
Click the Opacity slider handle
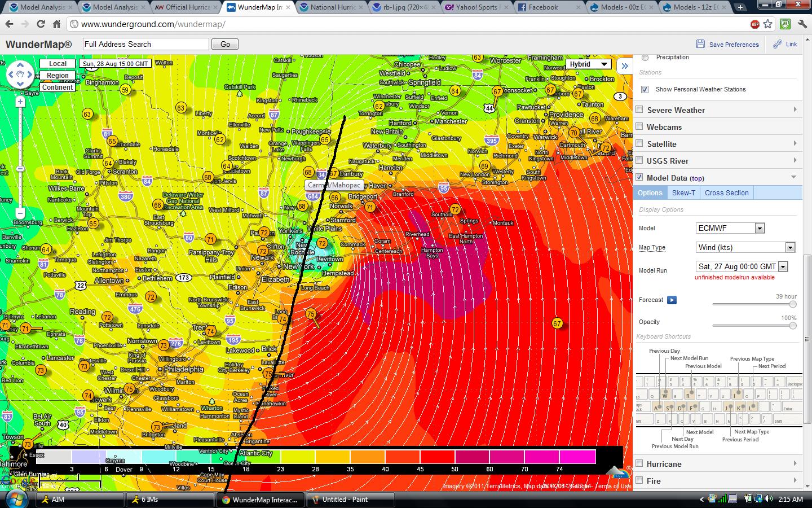[793, 326]
